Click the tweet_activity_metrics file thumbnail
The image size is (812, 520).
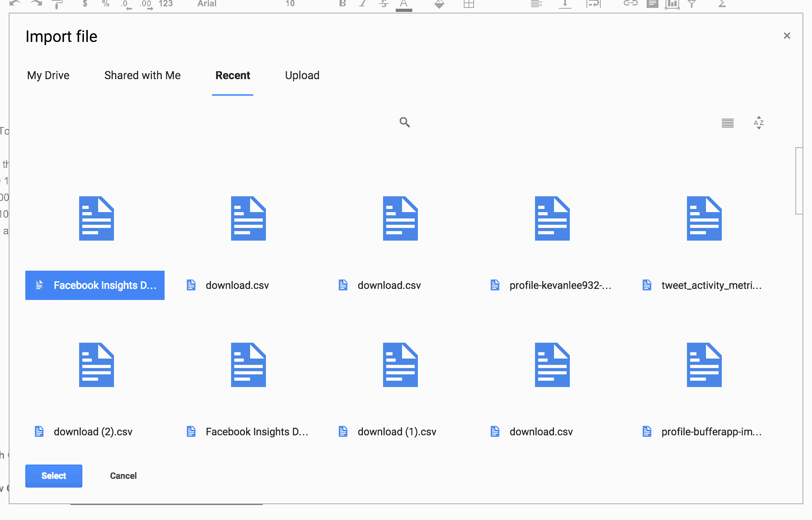704,218
